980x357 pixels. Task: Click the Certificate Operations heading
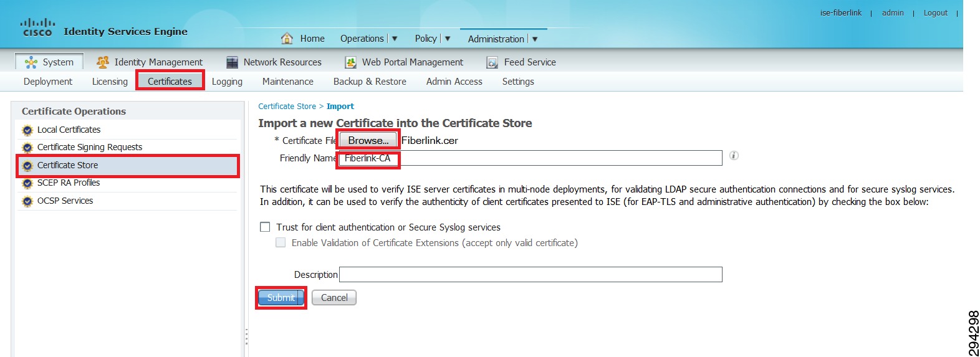click(74, 111)
